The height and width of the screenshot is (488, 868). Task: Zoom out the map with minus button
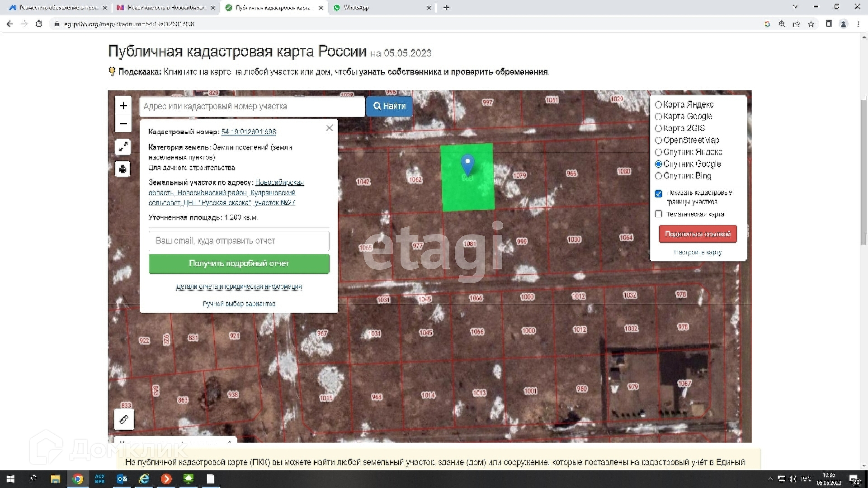pyautogui.click(x=123, y=123)
